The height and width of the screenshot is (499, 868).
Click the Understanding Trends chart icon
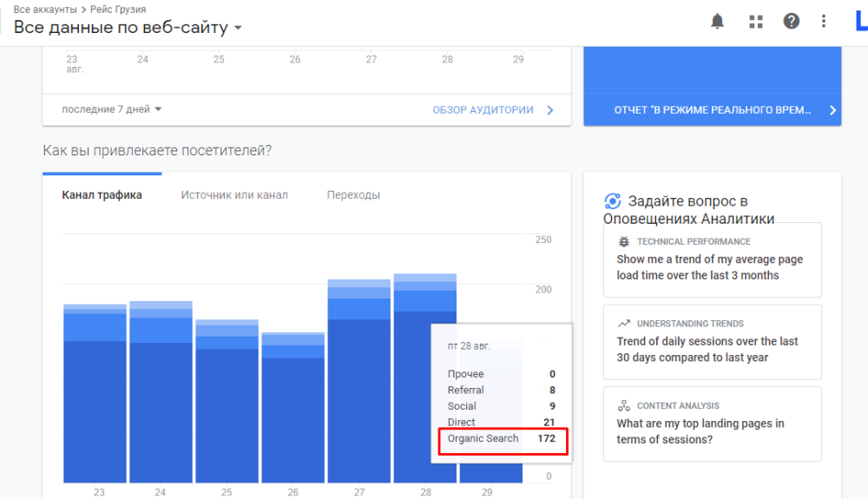tap(623, 324)
